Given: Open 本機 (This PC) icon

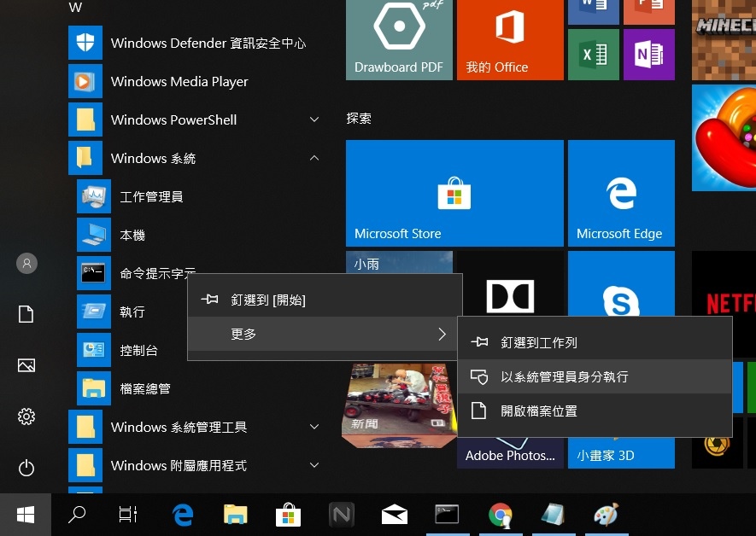Looking at the screenshot, I should point(94,235).
